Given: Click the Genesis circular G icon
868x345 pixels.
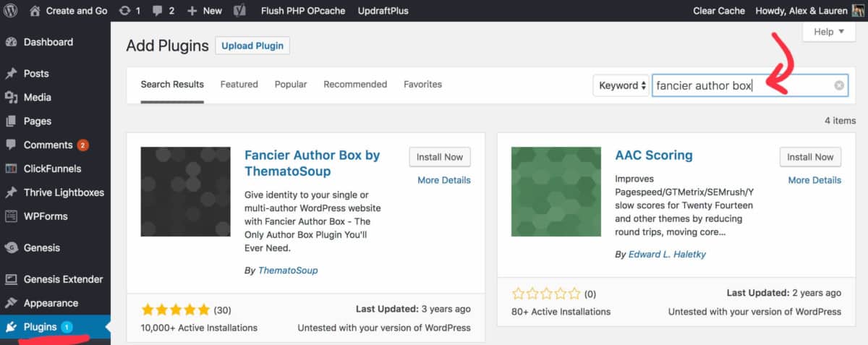Looking at the screenshot, I should pyautogui.click(x=11, y=247).
